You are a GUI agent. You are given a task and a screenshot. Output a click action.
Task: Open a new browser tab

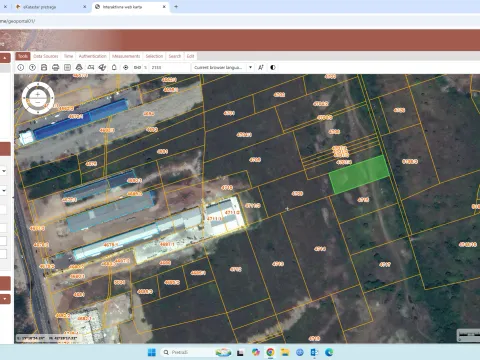[176, 7]
